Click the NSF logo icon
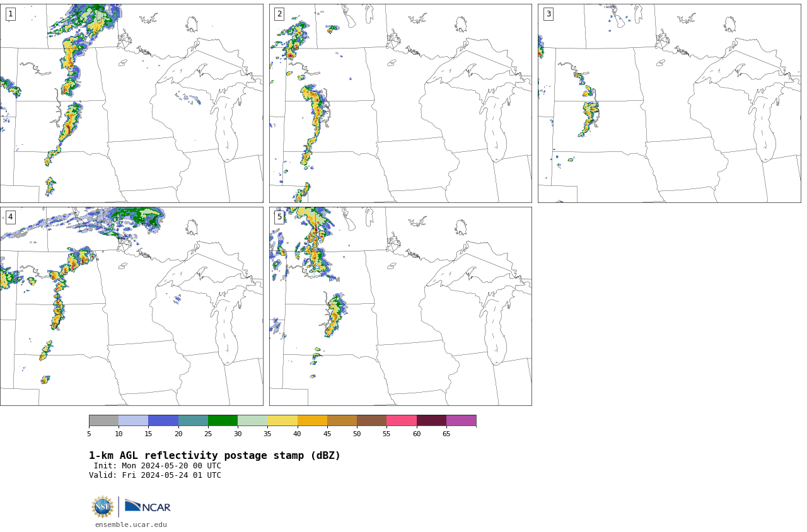Image resolution: width=807 pixels, height=532 pixels. click(x=103, y=507)
